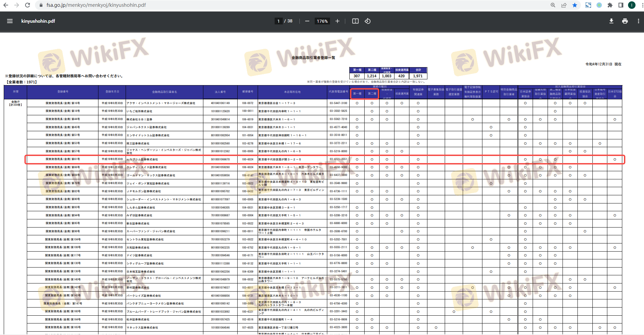644x335 pixels.
Task: Go back to the previous page
Action: 6,5
